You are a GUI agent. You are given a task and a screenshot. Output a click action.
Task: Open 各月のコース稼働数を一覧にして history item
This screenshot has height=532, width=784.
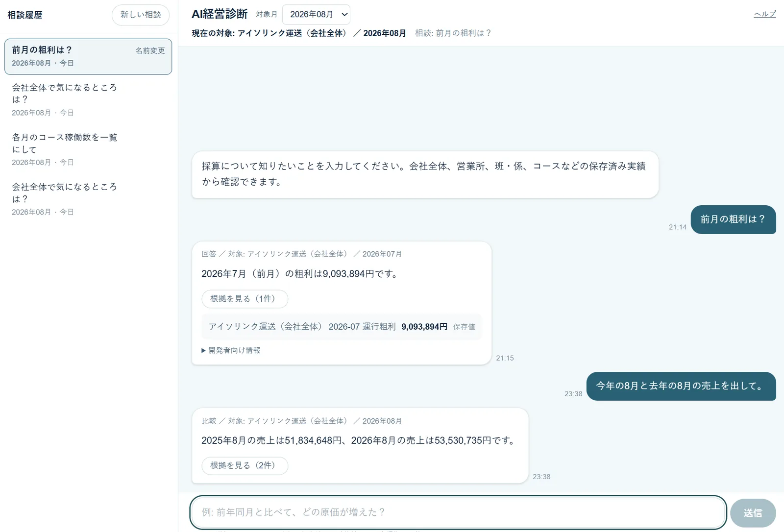88,149
